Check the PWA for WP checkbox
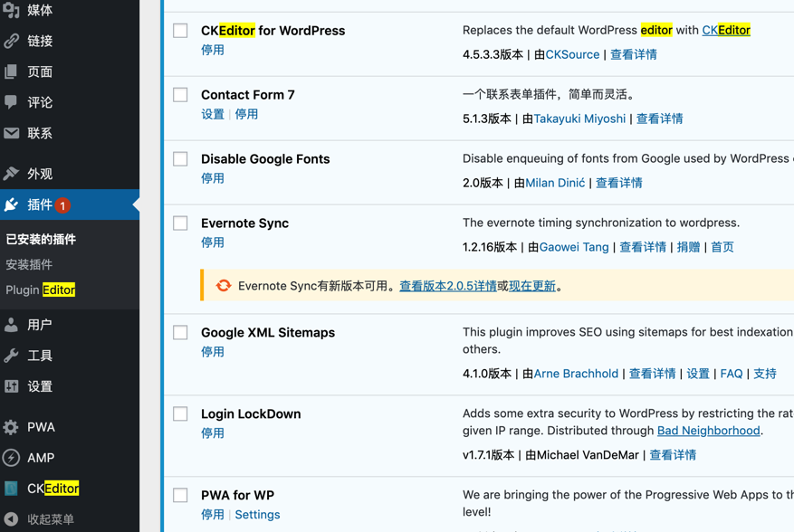 tap(180, 495)
